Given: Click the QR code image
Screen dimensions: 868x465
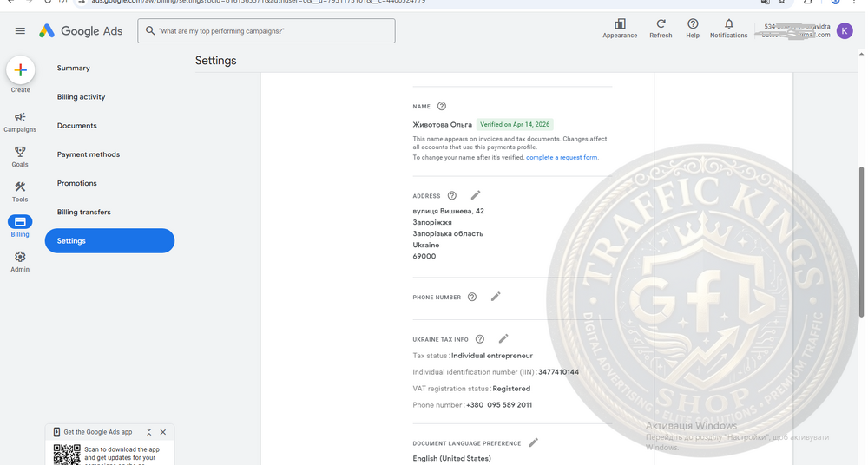Looking at the screenshot, I should pos(67,454).
